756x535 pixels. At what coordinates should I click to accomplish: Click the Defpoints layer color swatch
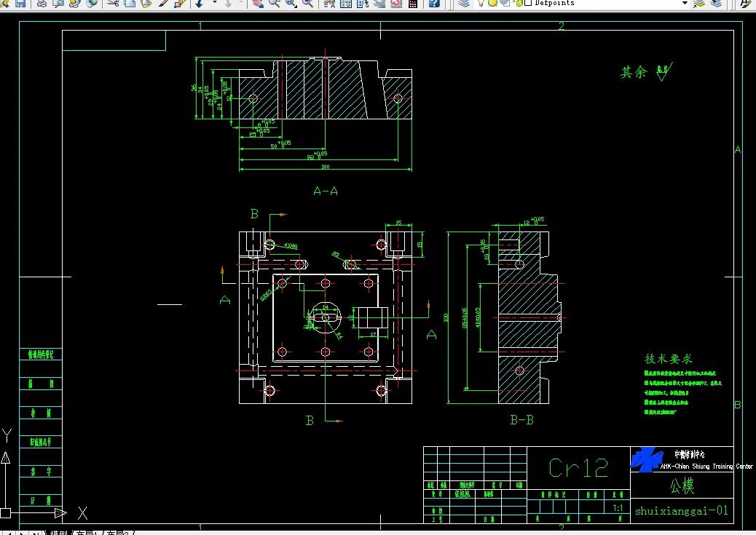tap(527, 3)
